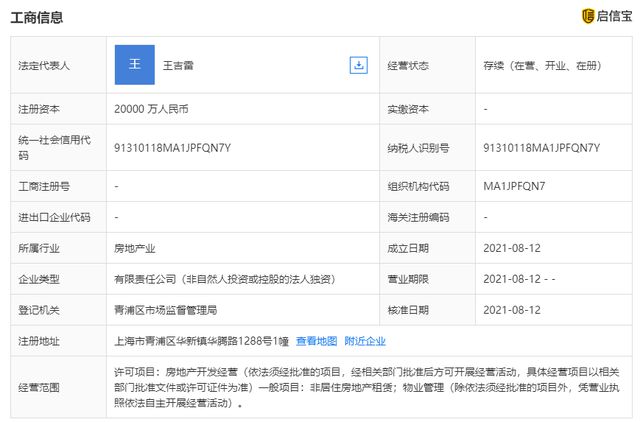Click the 房地产业 industry value
The width and height of the screenshot is (640, 422).
(x=135, y=248)
